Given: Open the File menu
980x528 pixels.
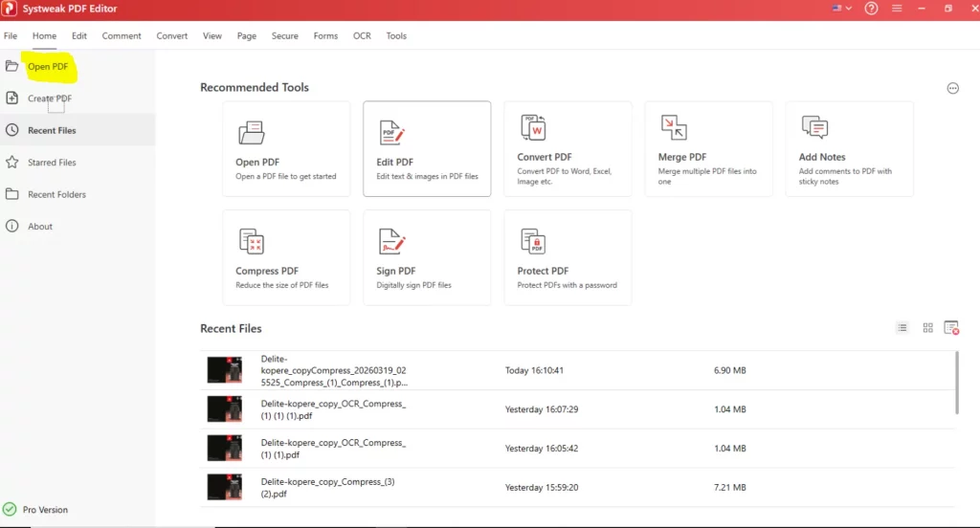Looking at the screenshot, I should coord(11,35).
